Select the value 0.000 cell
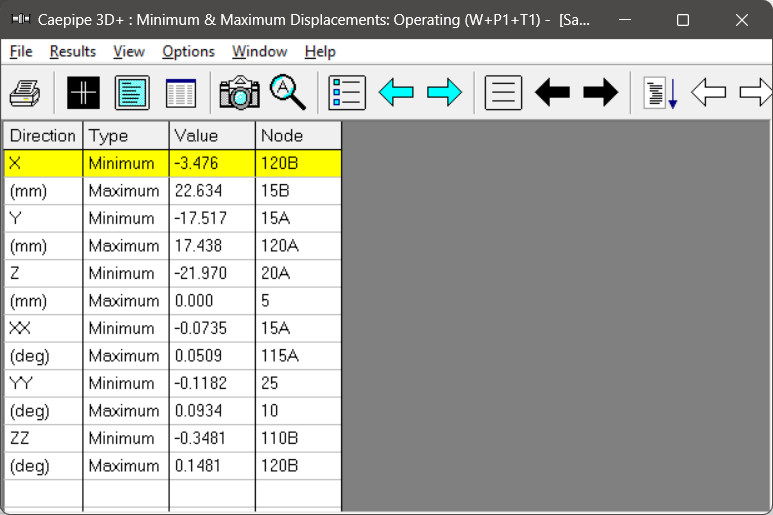This screenshot has width=773, height=515. click(x=212, y=301)
